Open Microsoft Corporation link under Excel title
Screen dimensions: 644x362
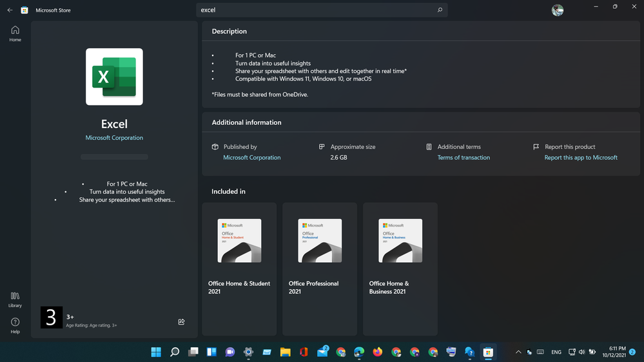coord(114,137)
